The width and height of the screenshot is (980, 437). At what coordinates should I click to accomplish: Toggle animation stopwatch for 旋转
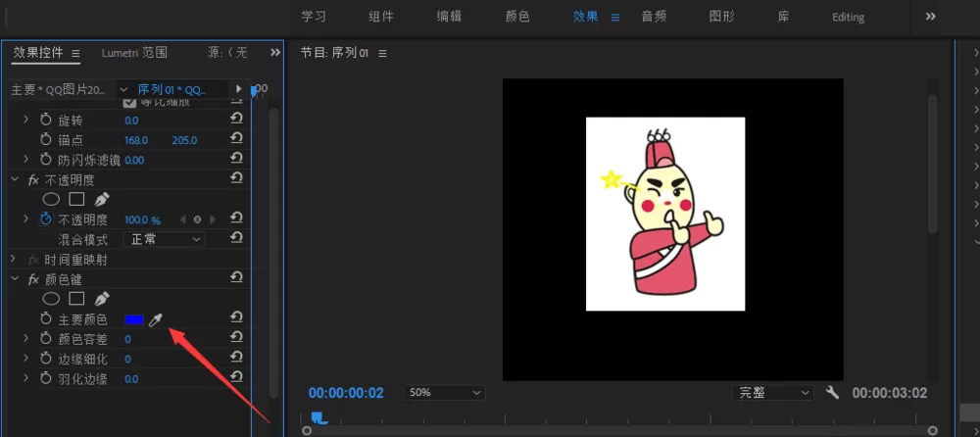pyautogui.click(x=46, y=120)
